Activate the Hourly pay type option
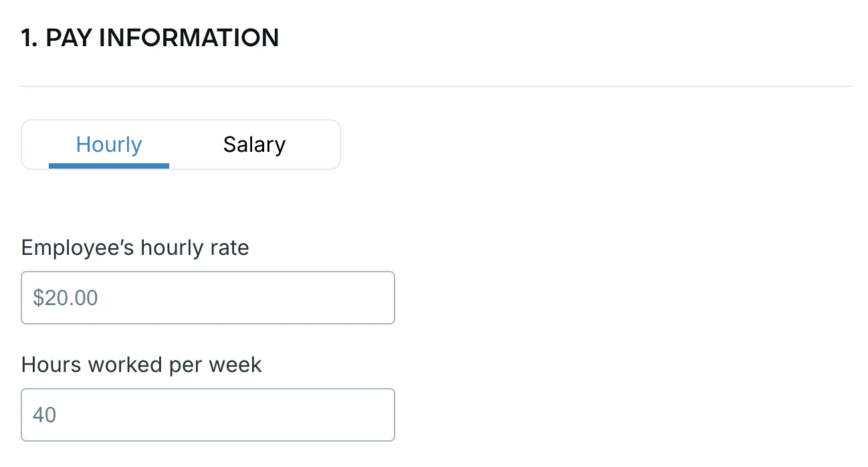Viewport: 868px width, 467px height. point(109,144)
